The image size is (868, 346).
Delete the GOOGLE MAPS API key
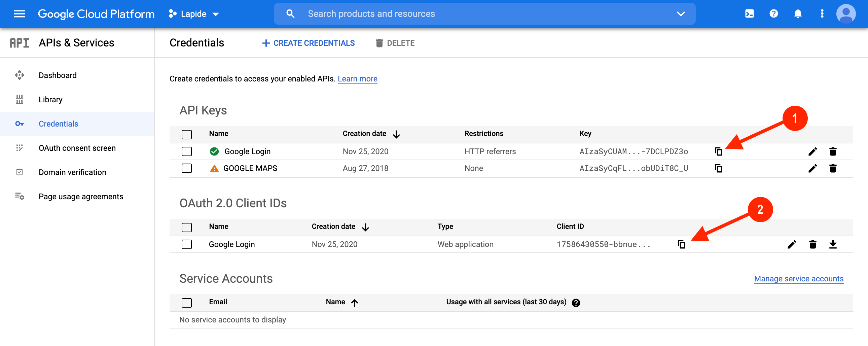click(x=833, y=169)
